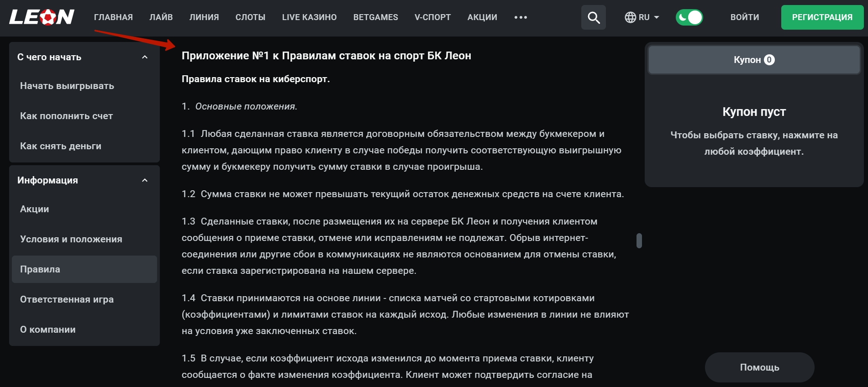Screen dimensions: 868x387
Task: Click the coupon counter badge showing 0
Action: point(769,60)
